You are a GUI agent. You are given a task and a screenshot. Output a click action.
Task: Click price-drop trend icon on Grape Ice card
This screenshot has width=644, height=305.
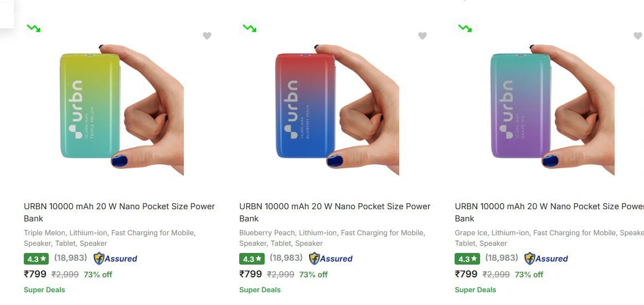pyautogui.click(x=465, y=28)
